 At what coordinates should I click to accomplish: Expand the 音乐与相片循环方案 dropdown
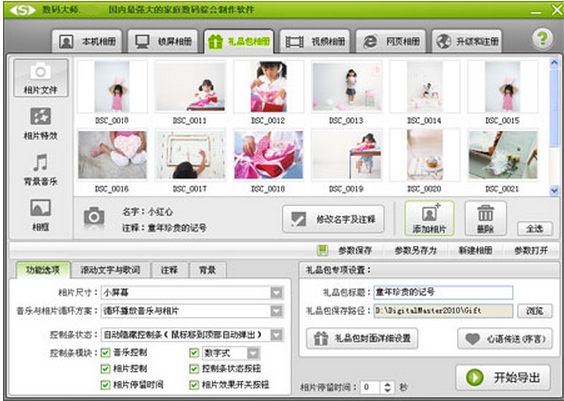276,311
